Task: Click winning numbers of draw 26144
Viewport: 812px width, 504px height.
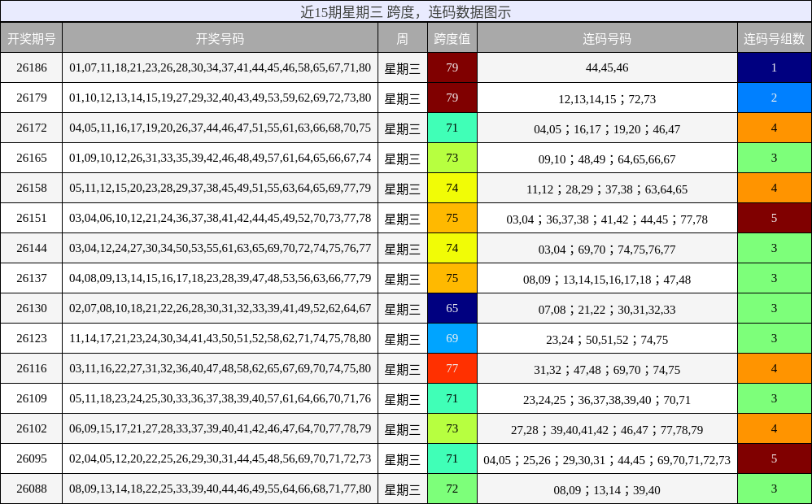Action: click(220, 248)
